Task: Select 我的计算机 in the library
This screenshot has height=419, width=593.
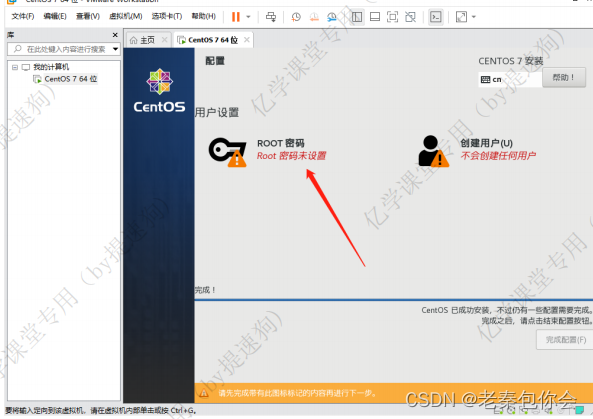Action: coord(51,67)
